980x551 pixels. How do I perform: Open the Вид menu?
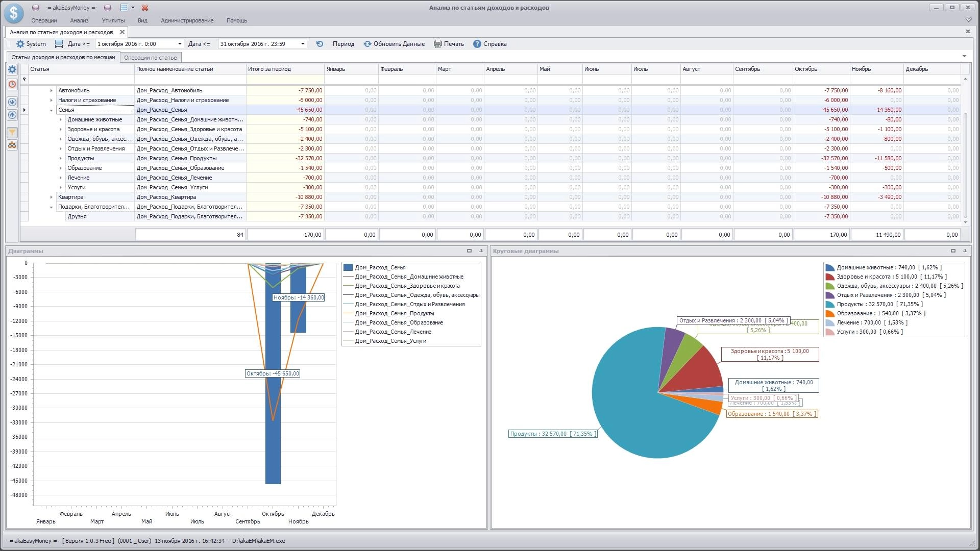point(142,20)
